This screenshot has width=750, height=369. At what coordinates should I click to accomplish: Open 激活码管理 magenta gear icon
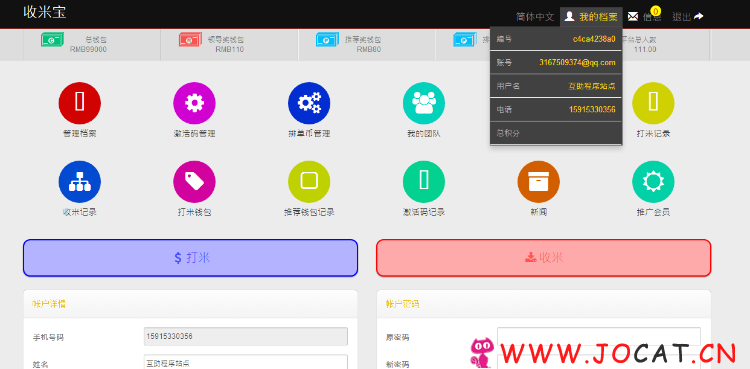coord(194,103)
